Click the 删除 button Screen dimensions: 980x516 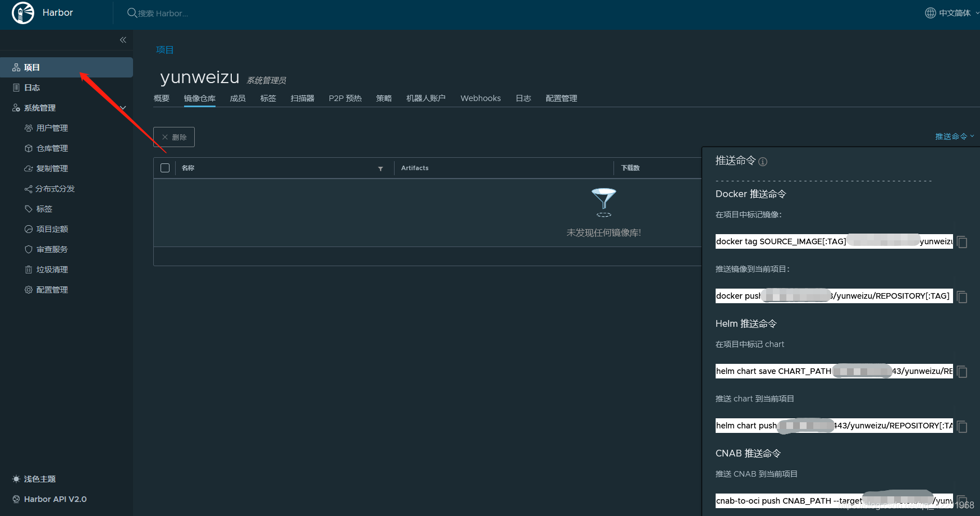tap(174, 137)
